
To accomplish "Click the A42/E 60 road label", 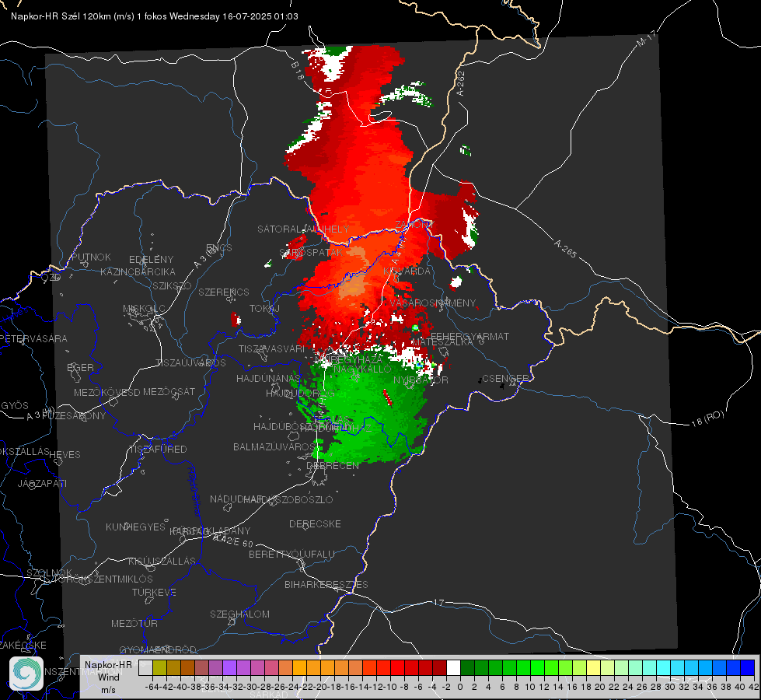I will (x=233, y=541).
